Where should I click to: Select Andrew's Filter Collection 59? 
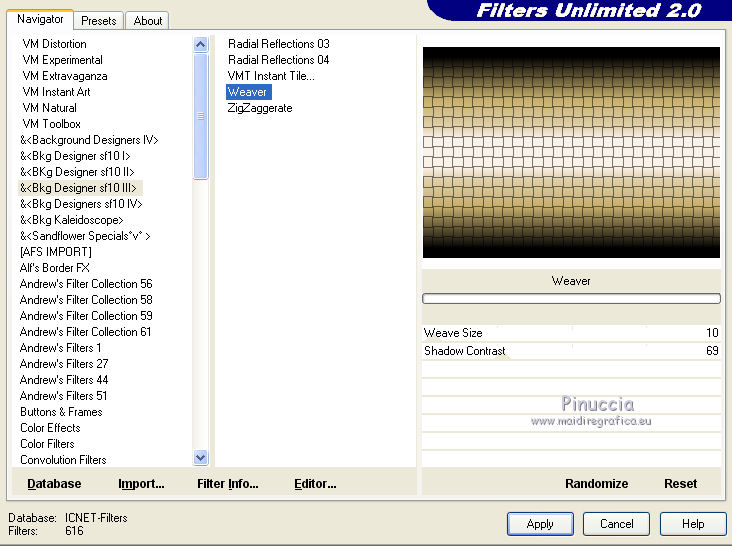click(x=86, y=315)
